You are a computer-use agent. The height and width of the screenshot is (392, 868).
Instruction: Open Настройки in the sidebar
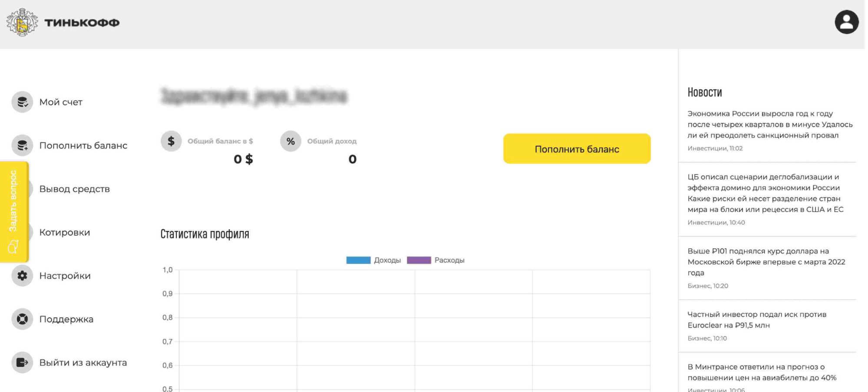pyautogui.click(x=65, y=276)
